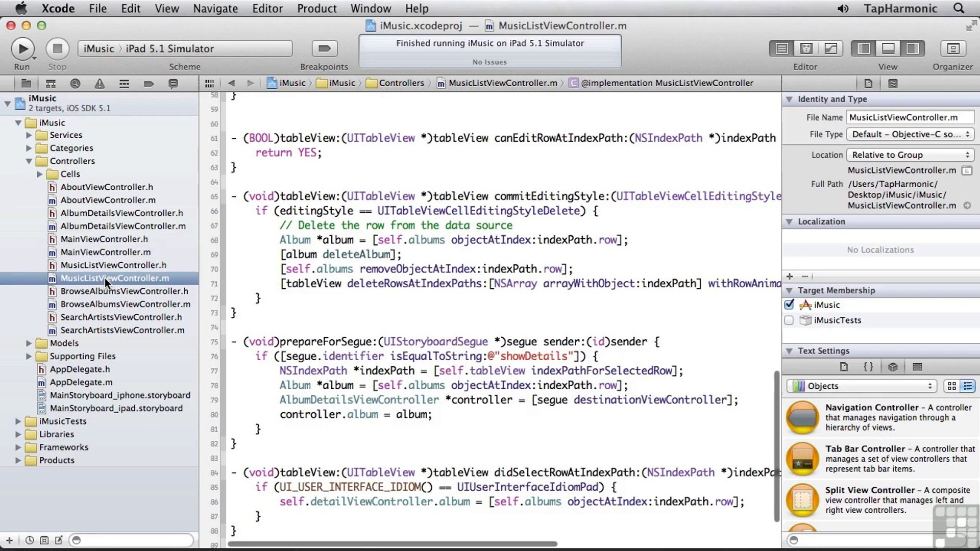Viewport: 980px width, 551px height.
Task: Show the Issue navigator
Action: pyautogui.click(x=100, y=84)
